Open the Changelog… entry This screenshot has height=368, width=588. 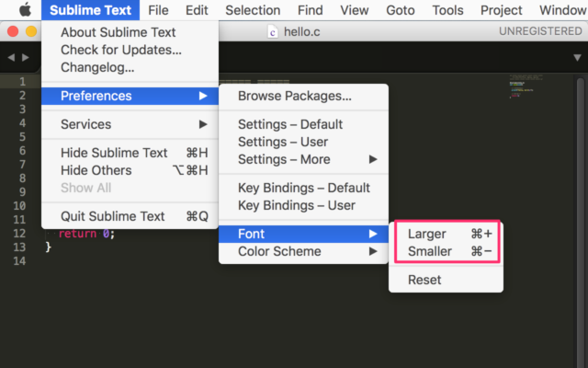pyautogui.click(x=130, y=67)
